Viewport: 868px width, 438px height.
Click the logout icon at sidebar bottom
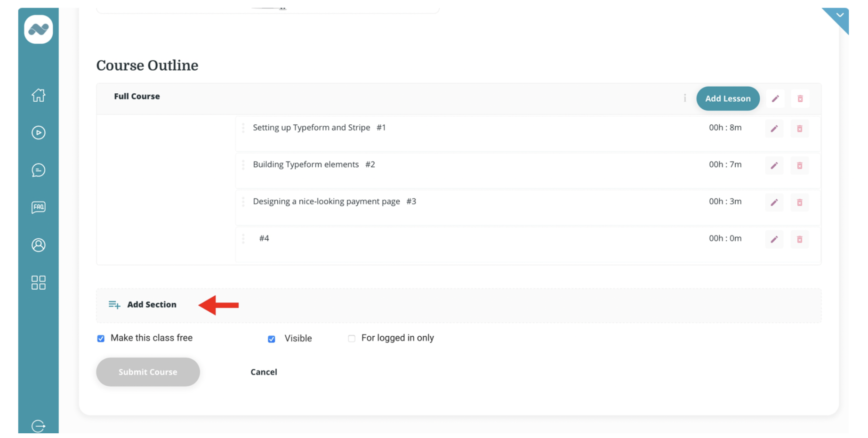point(39,426)
